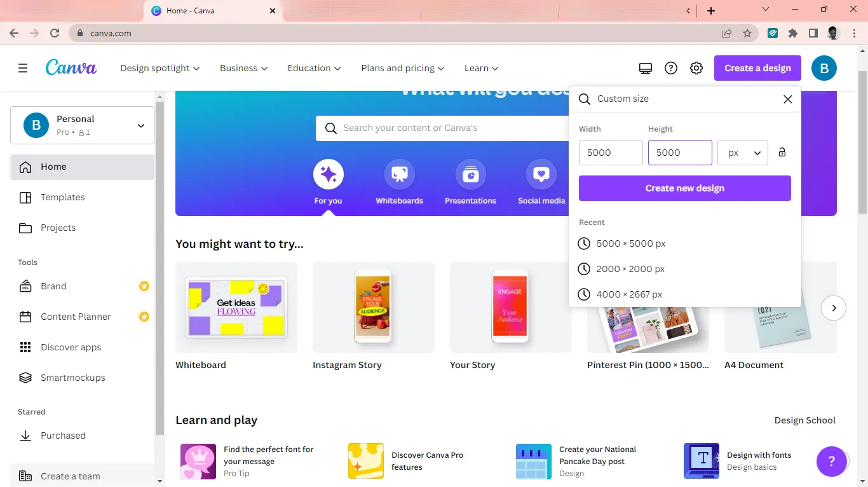Open the settings gear icon
This screenshot has width=868, height=487.
(696, 68)
